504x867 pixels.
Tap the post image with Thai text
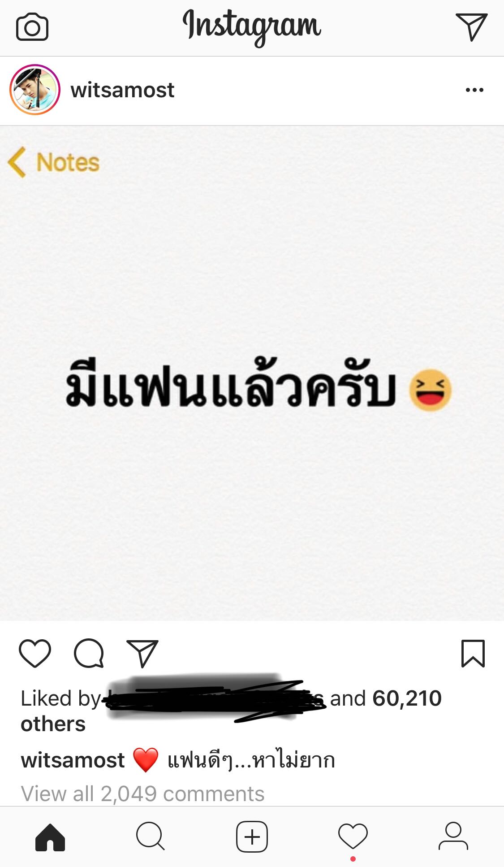pyautogui.click(x=252, y=373)
